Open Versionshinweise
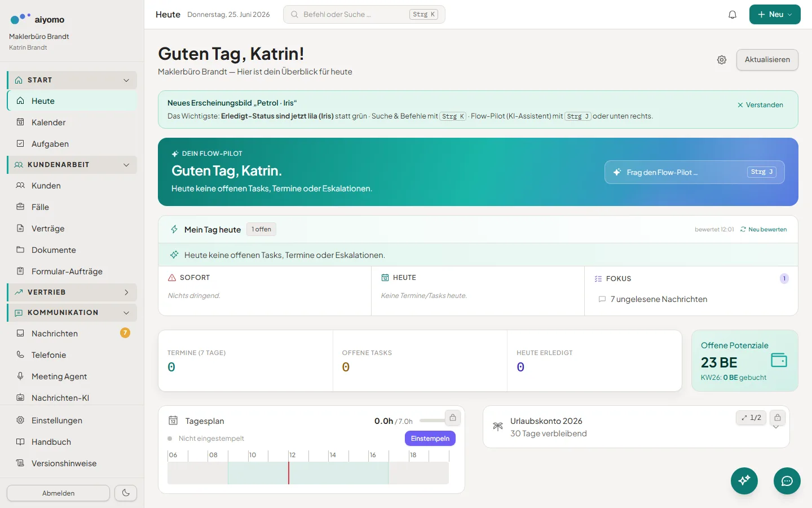The height and width of the screenshot is (508, 812). pyautogui.click(x=72, y=463)
